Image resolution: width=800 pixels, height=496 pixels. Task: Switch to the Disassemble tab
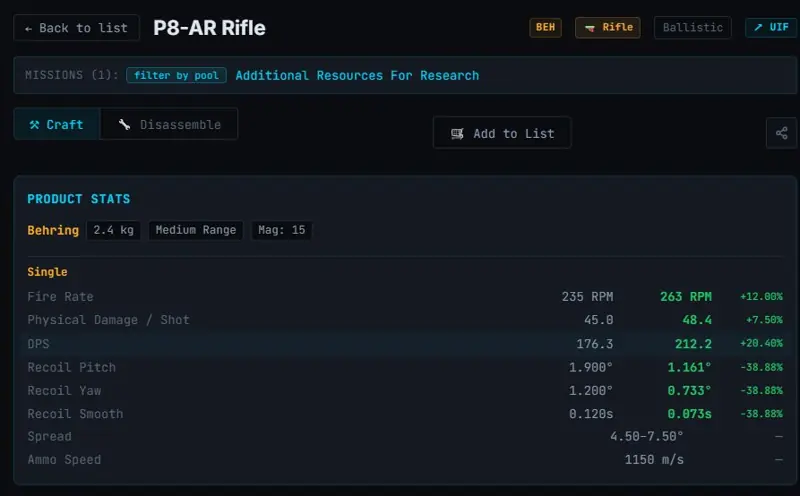[169, 124]
